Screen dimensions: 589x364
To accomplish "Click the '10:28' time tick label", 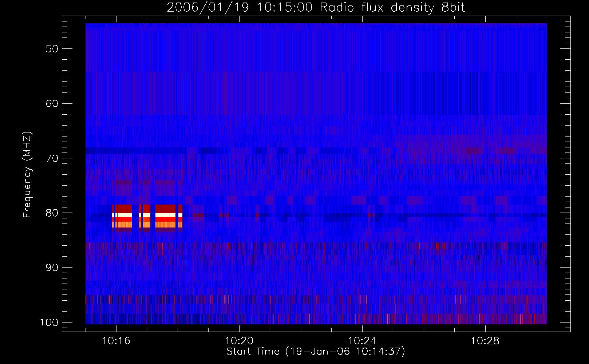I will 485,341.
